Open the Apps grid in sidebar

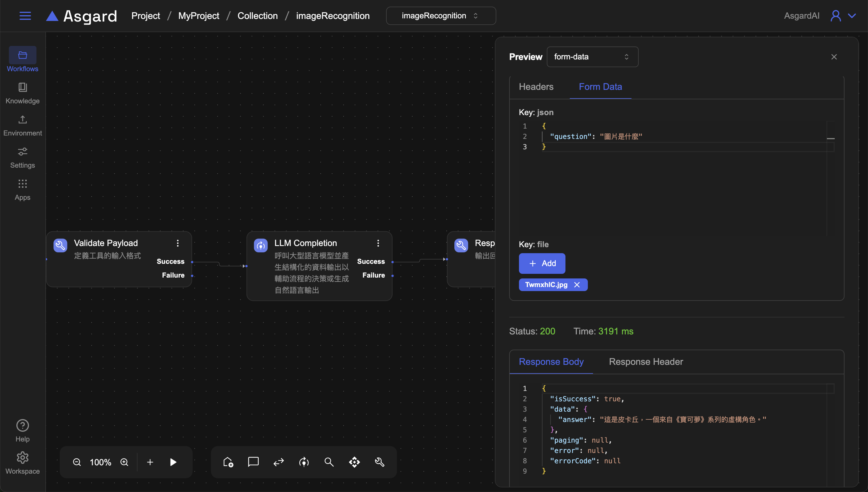pyautogui.click(x=22, y=189)
